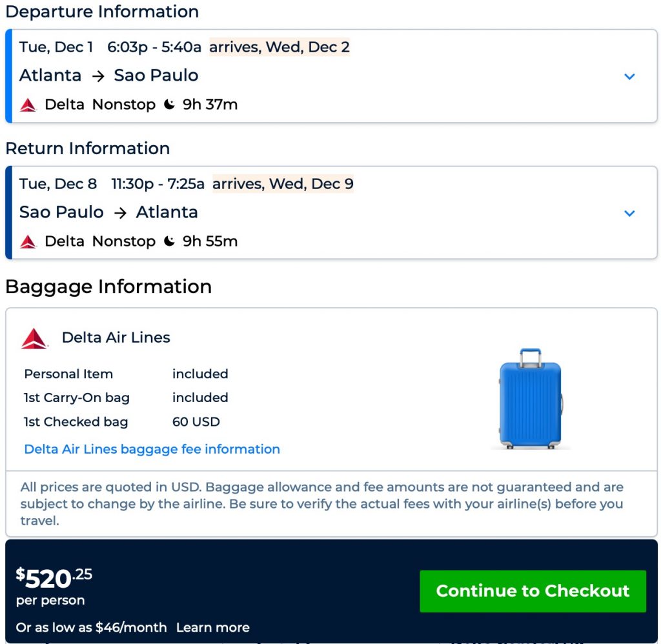Click the Delta logo on the return flight
The image size is (661, 644).
click(28, 242)
